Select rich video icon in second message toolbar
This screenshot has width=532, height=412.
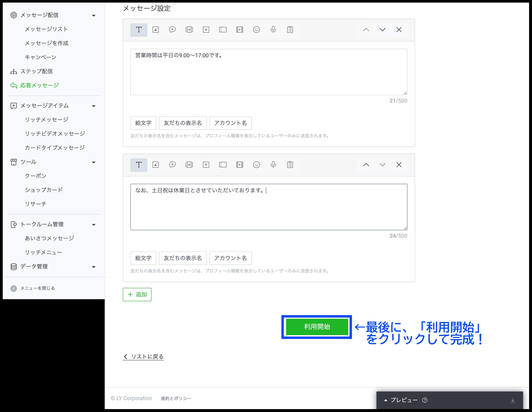(240, 165)
